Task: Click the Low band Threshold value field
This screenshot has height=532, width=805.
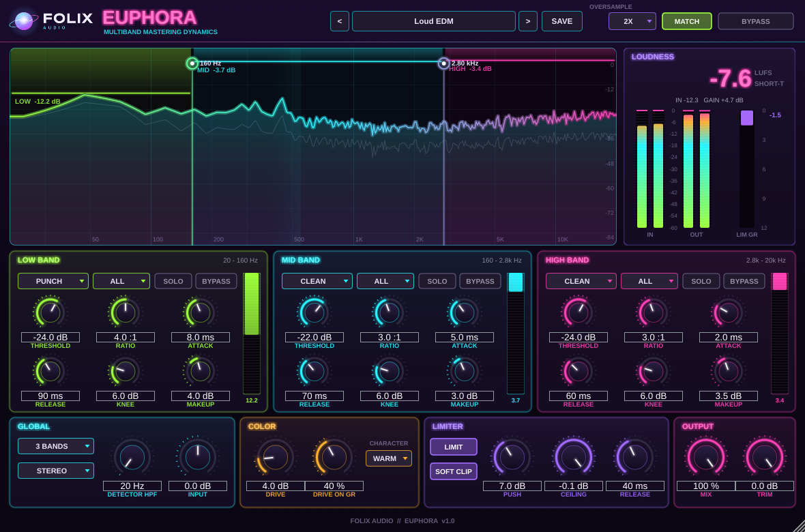Action: coord(50,338)
